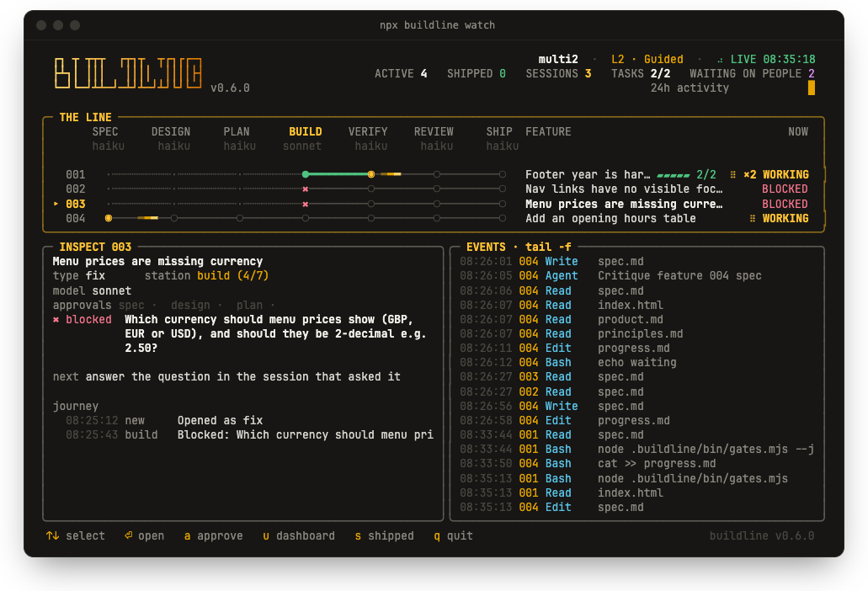Click the 'multi2' project name

[x=558, y=59]
